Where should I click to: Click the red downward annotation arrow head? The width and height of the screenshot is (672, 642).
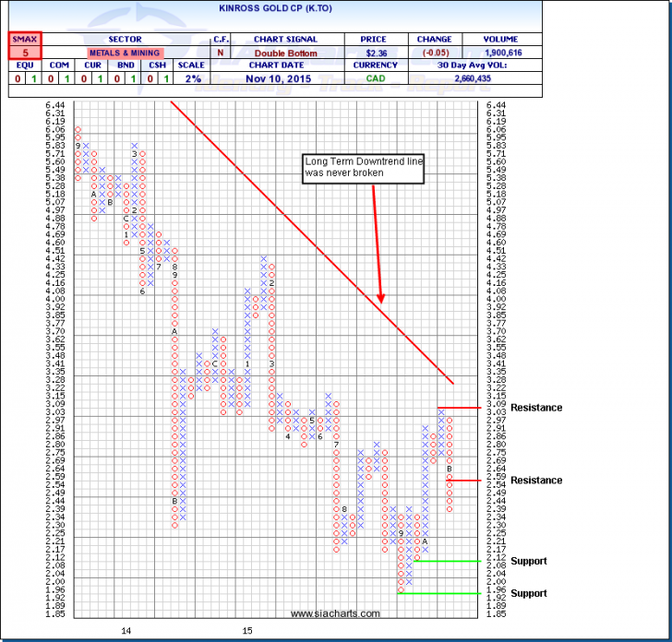[380, 297]
